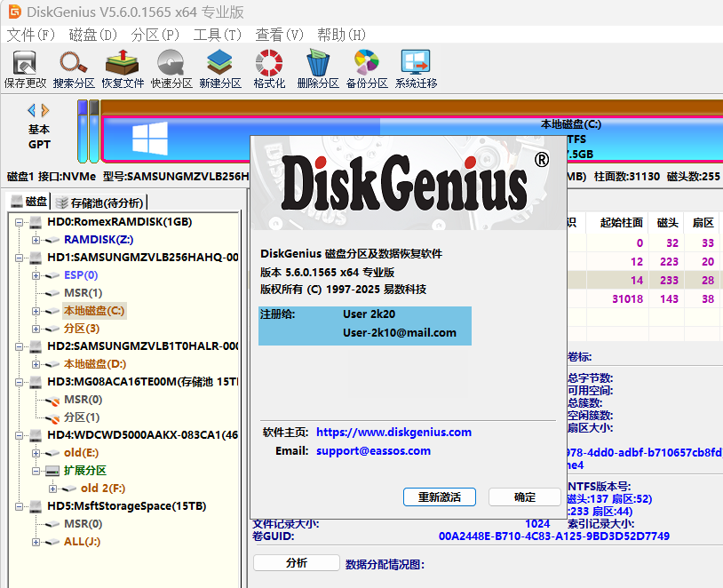Image resolution: width=723 pixels, height=588 pixels.
Task: Collapse the HD2 SAMSUNG disk node
Action: pyautogui.click(x=19, y=346)
